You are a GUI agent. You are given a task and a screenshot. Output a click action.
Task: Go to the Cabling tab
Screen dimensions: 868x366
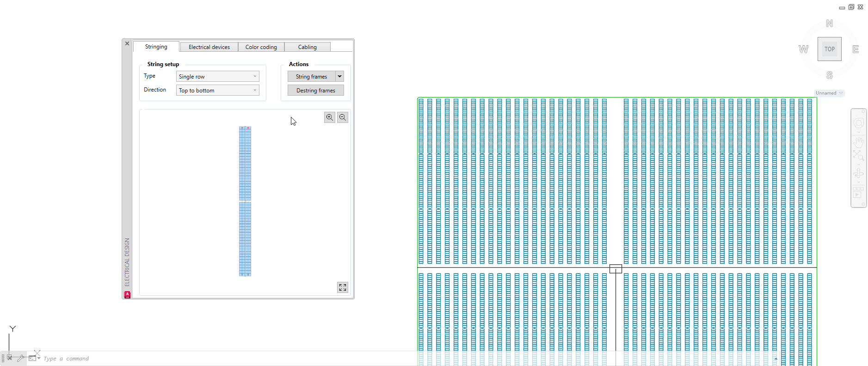point(307,47)
